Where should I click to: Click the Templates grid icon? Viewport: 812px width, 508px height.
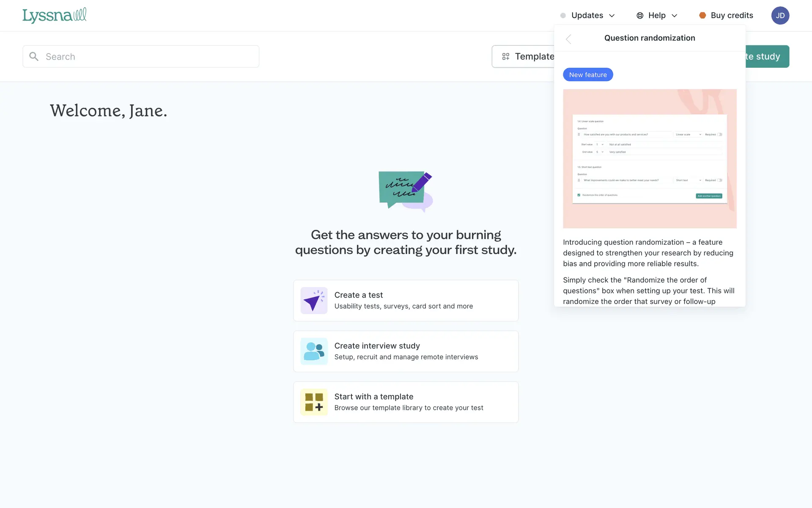(505, 56)
